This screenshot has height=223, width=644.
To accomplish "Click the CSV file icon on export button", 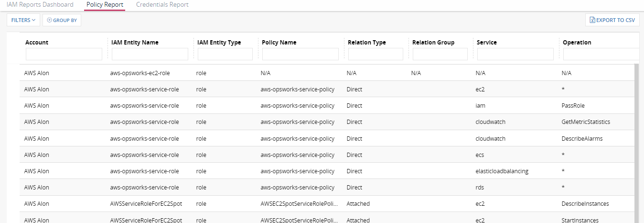I will pos(592,20).
